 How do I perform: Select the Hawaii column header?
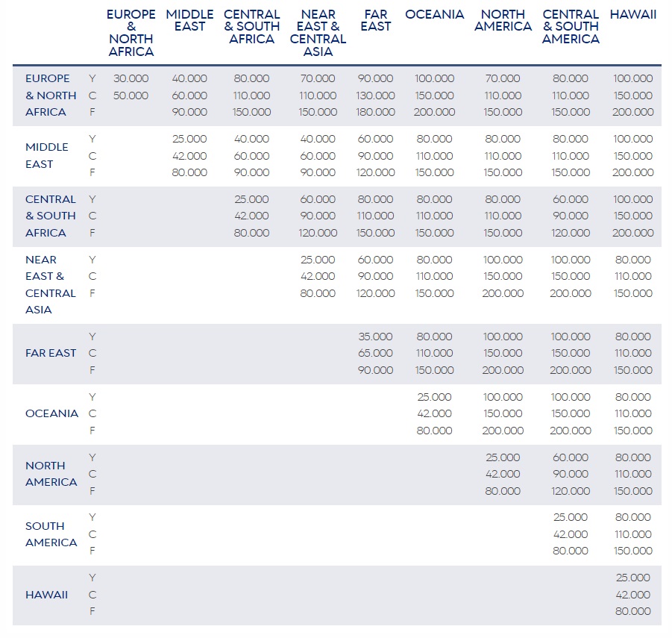(632, 14)
